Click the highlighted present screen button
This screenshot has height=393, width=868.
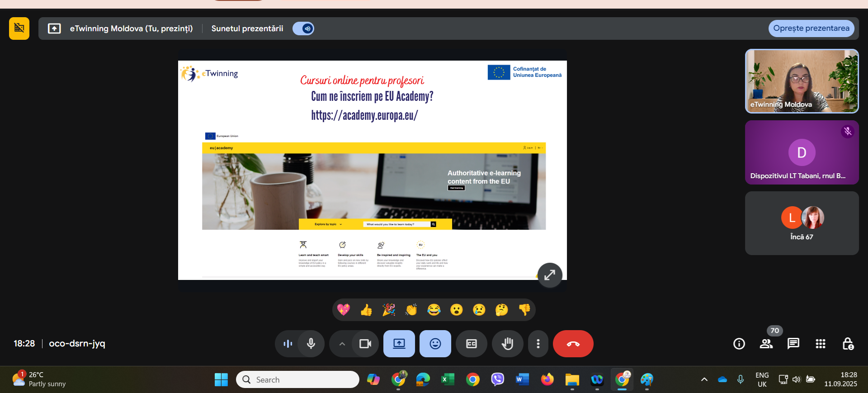pos(399,344)
